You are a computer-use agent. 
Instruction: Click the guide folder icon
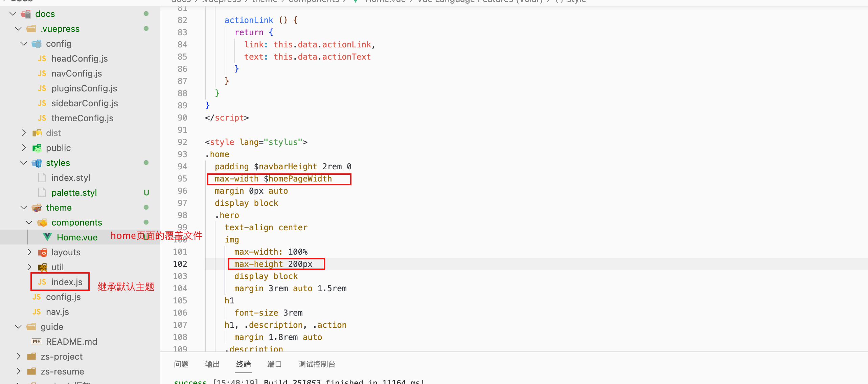31,327
